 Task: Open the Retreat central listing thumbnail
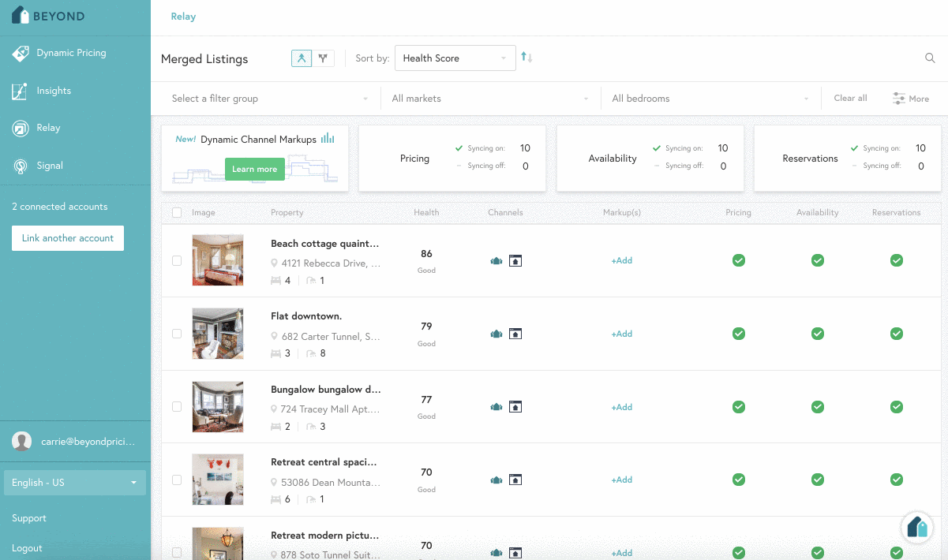[x=218, y=480]
